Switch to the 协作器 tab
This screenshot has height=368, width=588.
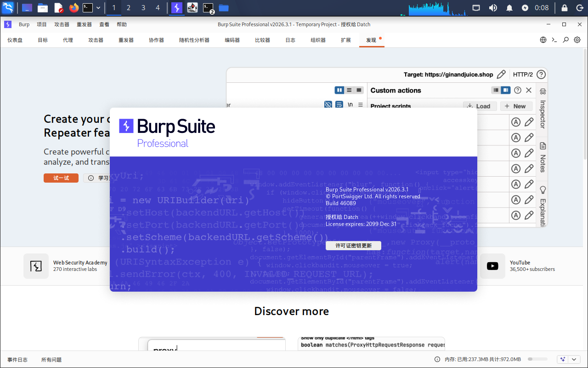coord(156,40)
